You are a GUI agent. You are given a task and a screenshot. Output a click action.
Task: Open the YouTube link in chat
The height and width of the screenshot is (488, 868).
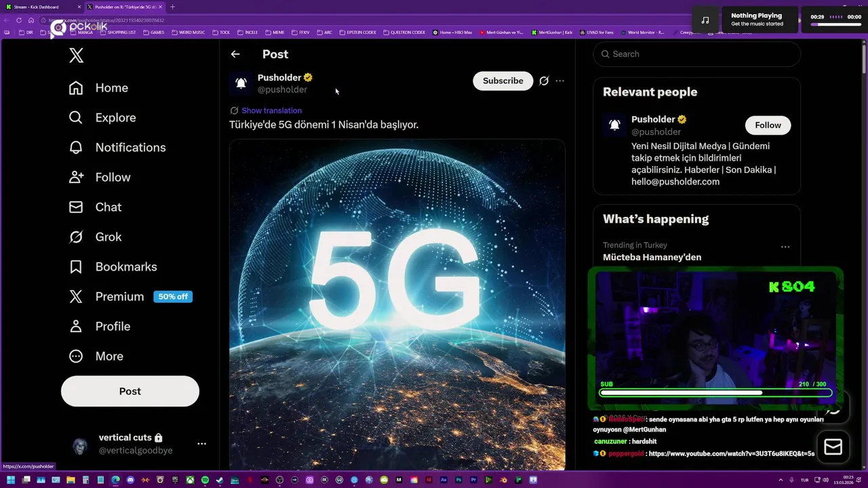(732, 453)
